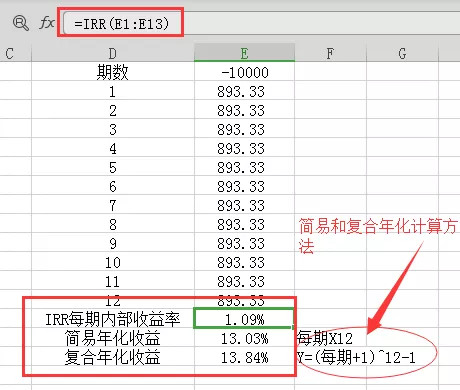Select period number 9 in column D
The width and height of the screenshot is (460, 390).
(x=113, y=243)
